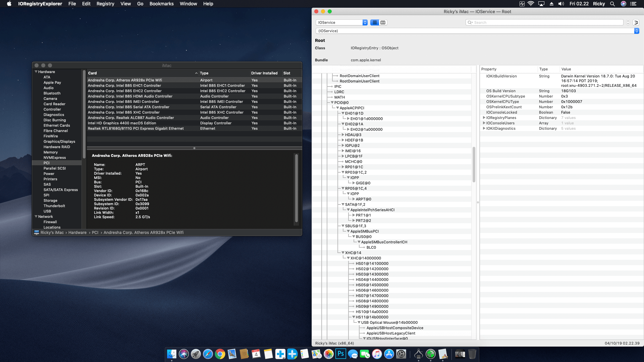Screen dimensions: 644x362
Task: Open Notification Center list icon
Action: [633, 4]
